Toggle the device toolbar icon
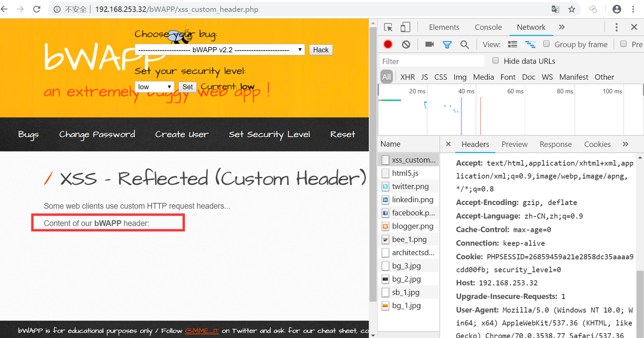Screen dimensions: 644x338 (405, 27)
